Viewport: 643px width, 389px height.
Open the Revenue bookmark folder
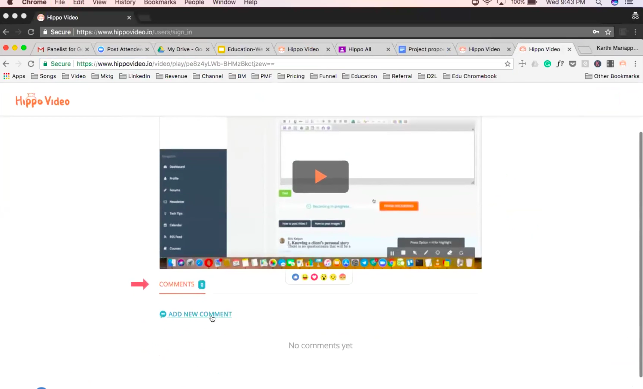click(x=171, y=76)
